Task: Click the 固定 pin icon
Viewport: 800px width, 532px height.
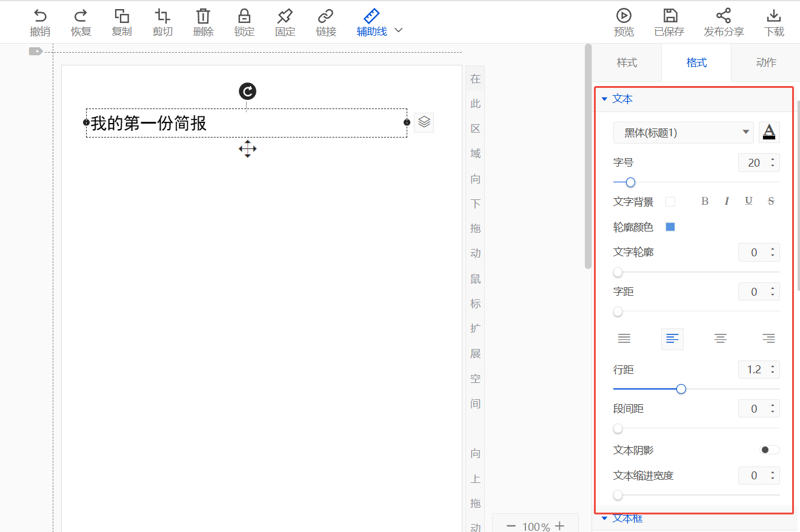Action: click(x=285, y=16)
